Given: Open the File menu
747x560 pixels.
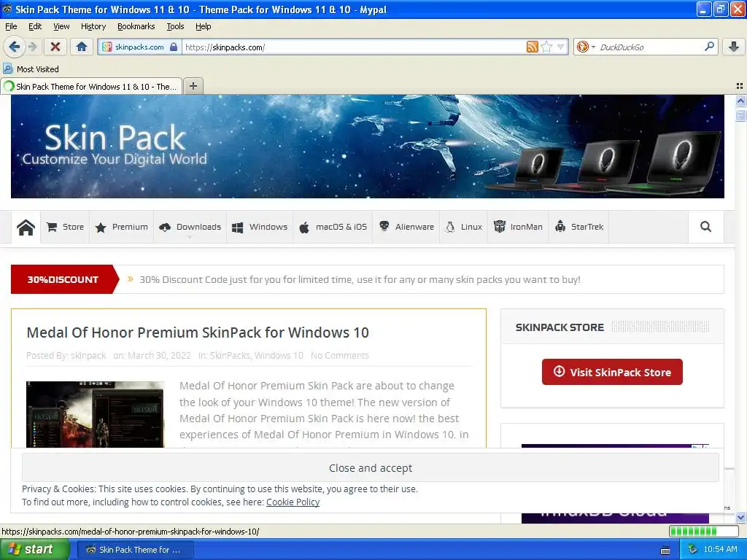Looking at the screenshot, I should click(11, 26).
